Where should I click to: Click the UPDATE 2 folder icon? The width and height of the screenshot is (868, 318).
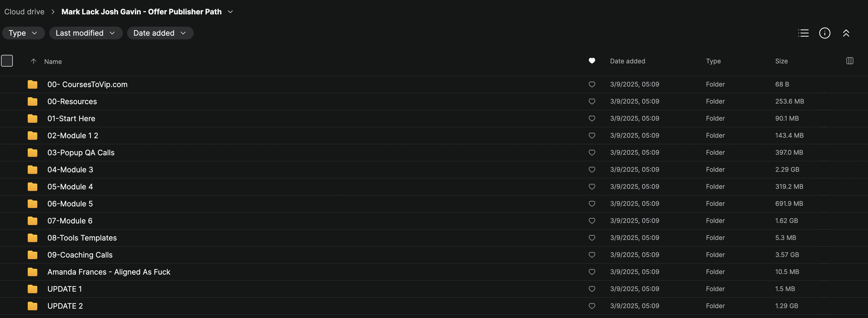pyautogui.click(x=32, y=306)
